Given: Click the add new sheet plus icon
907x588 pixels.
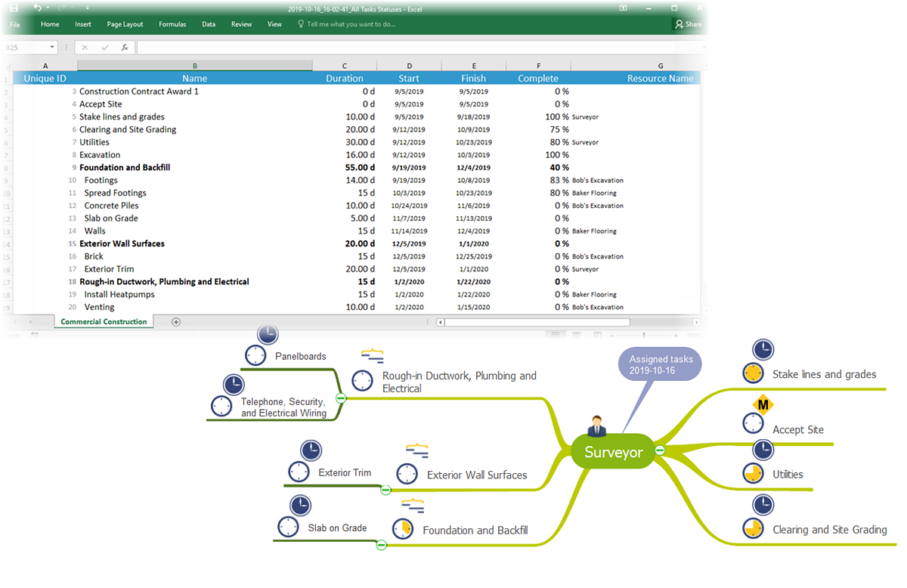Looking at the screenshot, I should pos(176,322).
